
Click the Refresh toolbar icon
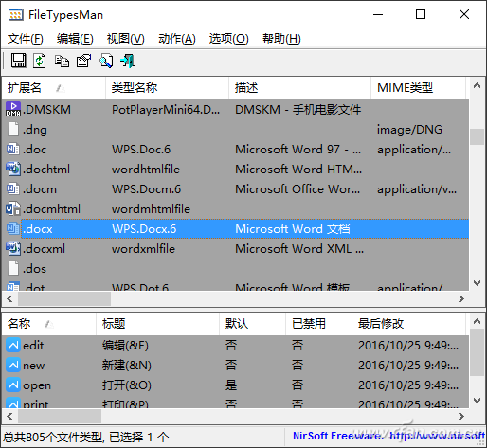39,61
